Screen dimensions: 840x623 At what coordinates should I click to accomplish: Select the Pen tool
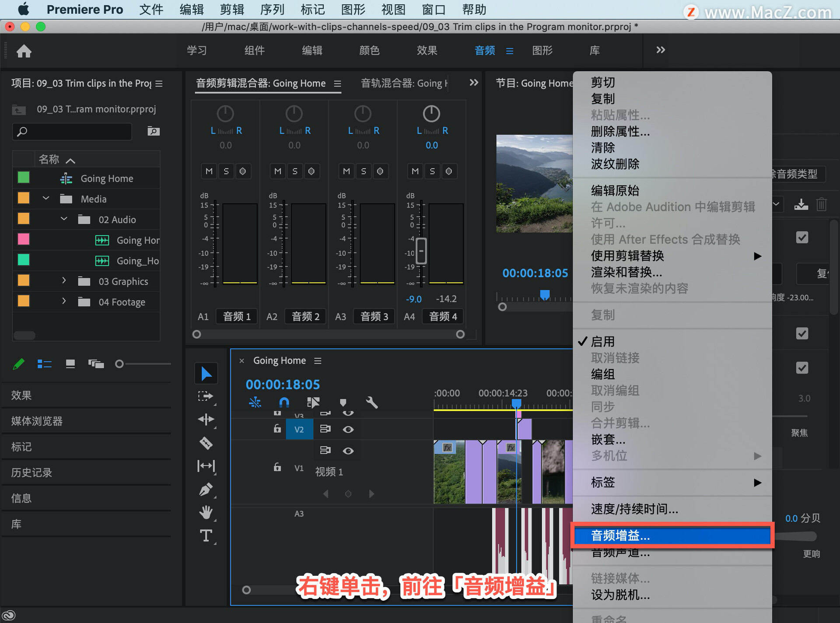click(x=206, y=489)
